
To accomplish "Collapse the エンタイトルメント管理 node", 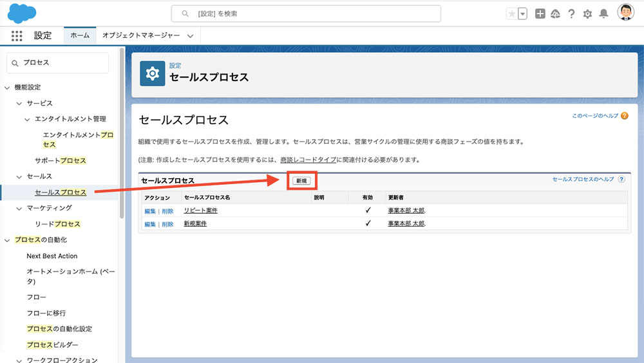I will (x=27, y=120).
